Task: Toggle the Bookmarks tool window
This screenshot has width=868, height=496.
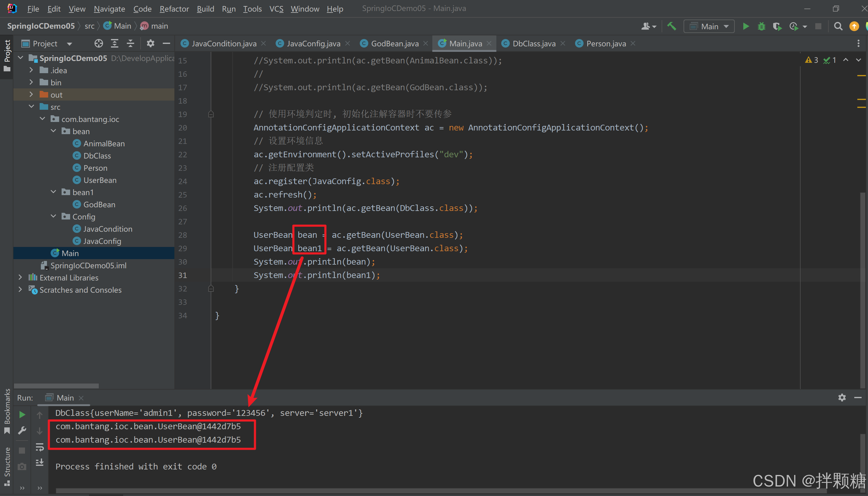Action: 7,411
